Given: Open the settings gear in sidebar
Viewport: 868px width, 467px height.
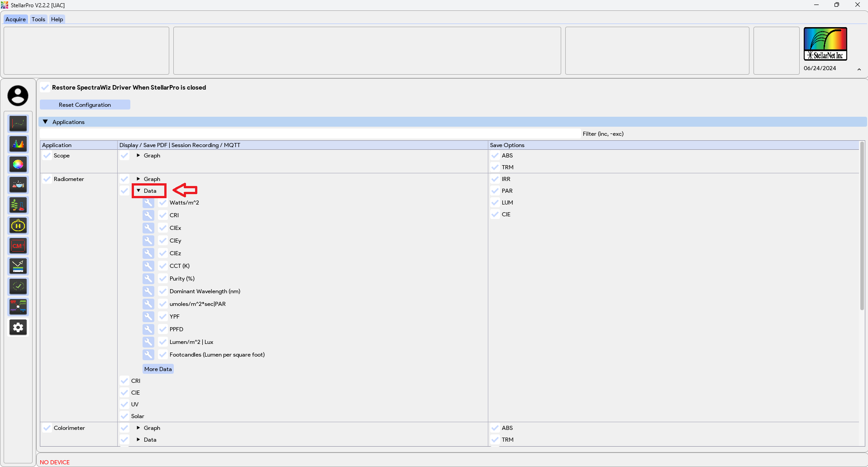Looking at the screenshot, I should (18, 327).
